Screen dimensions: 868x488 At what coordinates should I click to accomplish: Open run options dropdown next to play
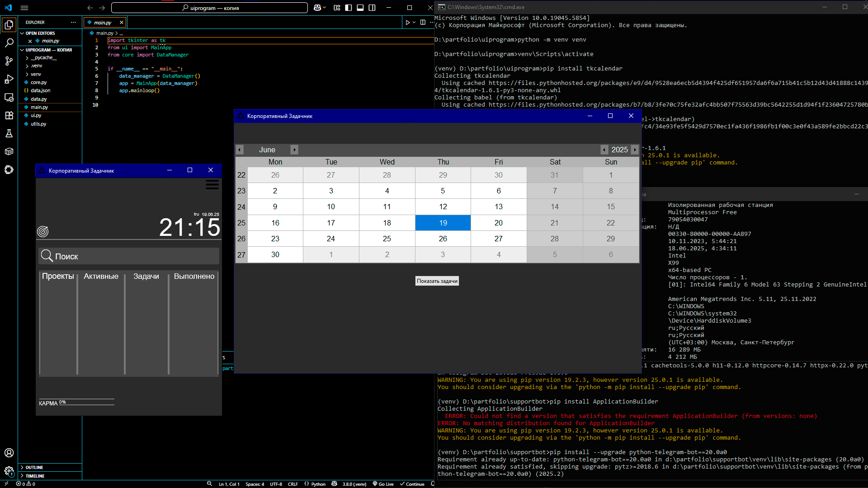pyautogui.click(x=414, y=22)
